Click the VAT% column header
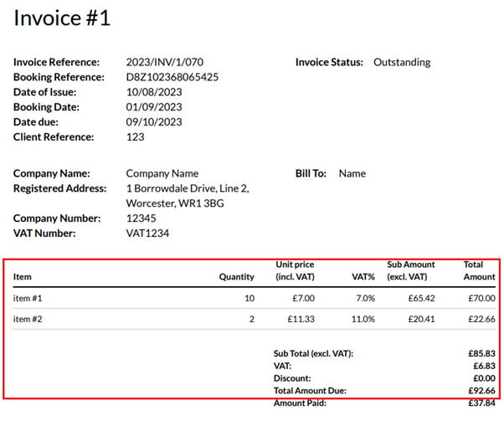Image resolution: width=504 pixels, height=421 pixels. [x=363, y=277]
